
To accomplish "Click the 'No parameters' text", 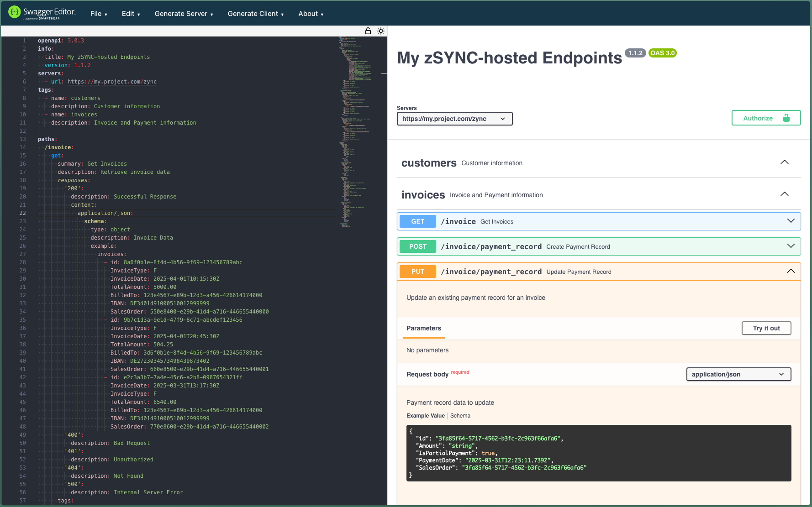I will pos(427,350).
